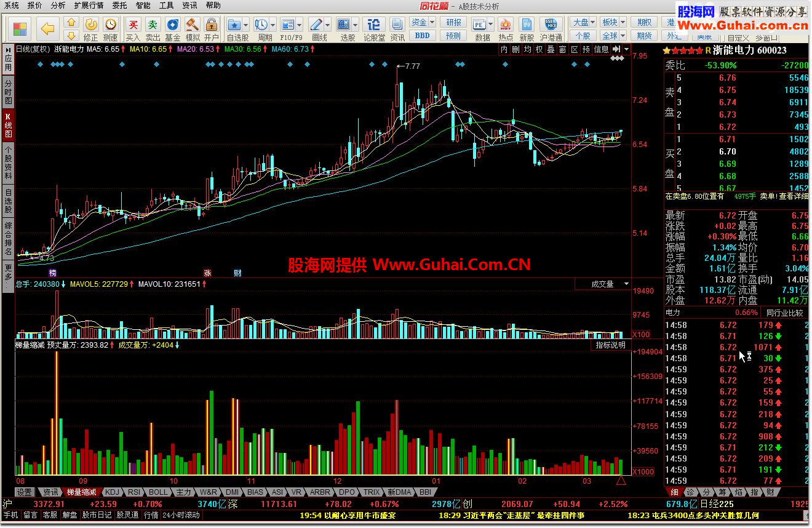Expand the 大盘 market index dropdown

pyautogui.click(x=592, y=23)
